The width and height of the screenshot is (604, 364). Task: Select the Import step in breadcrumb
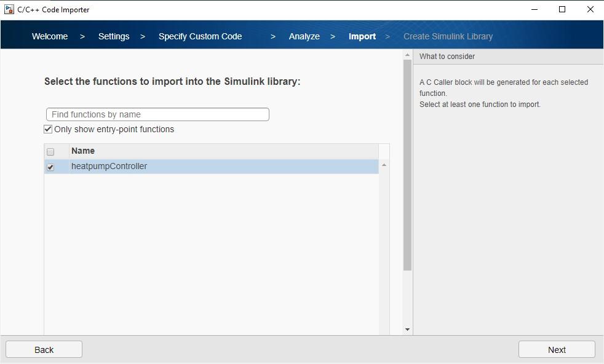coord(362,36)
